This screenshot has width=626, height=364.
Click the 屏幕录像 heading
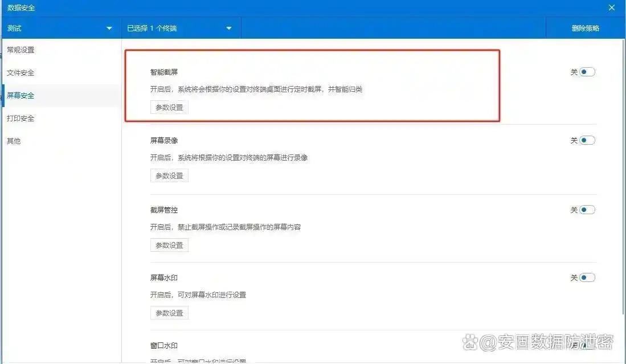click(163, 141)
